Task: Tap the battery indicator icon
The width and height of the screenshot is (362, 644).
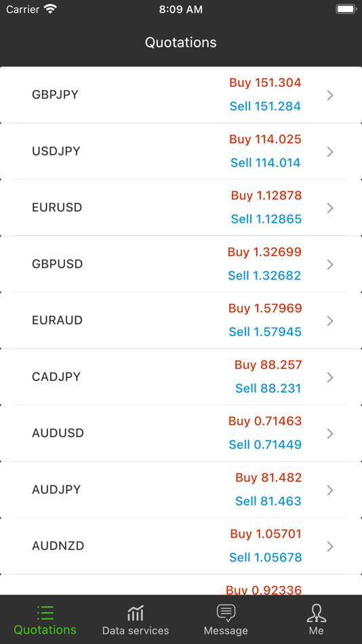Action: click(346, 9)
